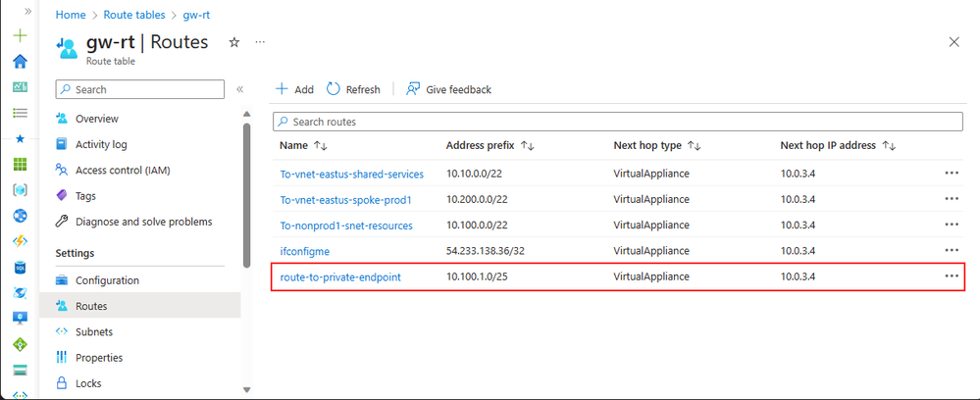
Task: Click address prefix 54.233.138.36/32
Action: [486, 251]
